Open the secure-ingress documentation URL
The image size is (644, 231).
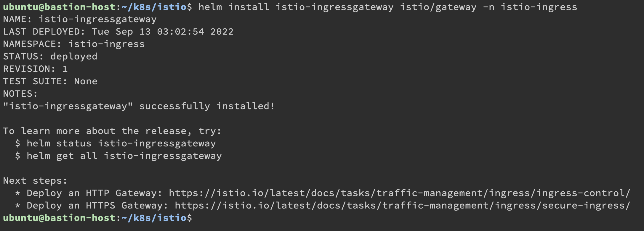[x=402, y=206]
